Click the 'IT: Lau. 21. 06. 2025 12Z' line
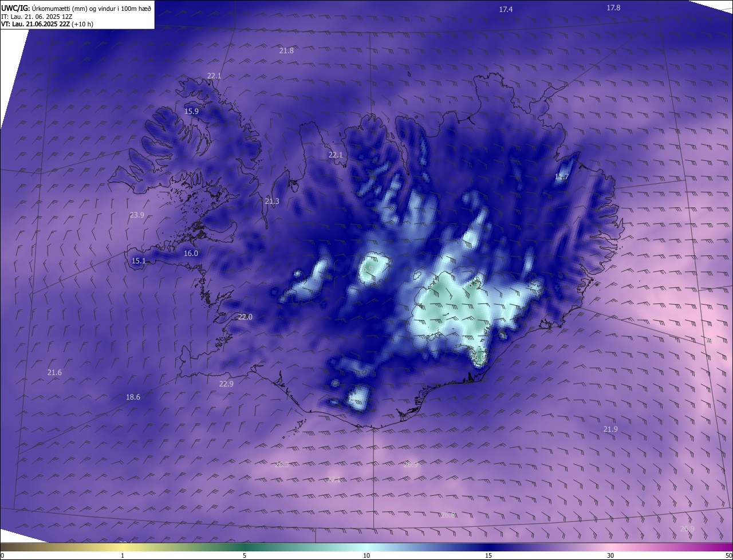The height and width of the screenshot is (560, 733). click(x=37, y=17)
